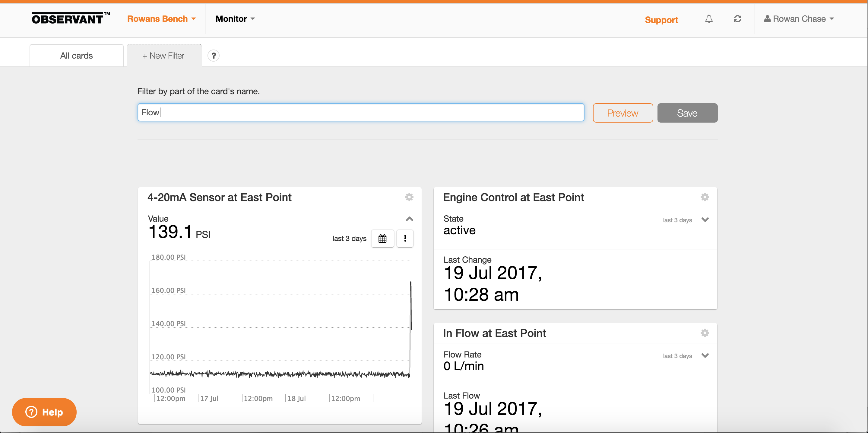Expand the Flow Rate row chevron
868x433 pixels.
(x=705, y=356)
